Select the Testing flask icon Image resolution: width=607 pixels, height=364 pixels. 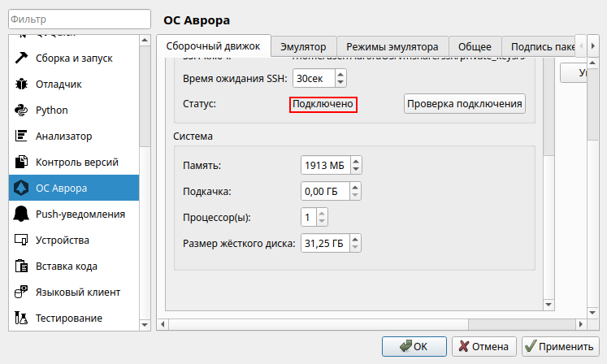(21, 318)
